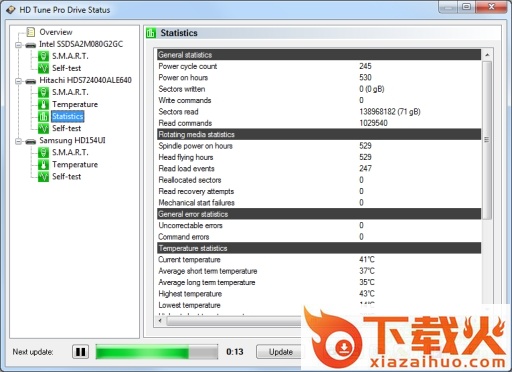Screen dimensions: 512x372
Task: Click the HD Tune Pro title bar icon
Action: (x=11, y=10)
